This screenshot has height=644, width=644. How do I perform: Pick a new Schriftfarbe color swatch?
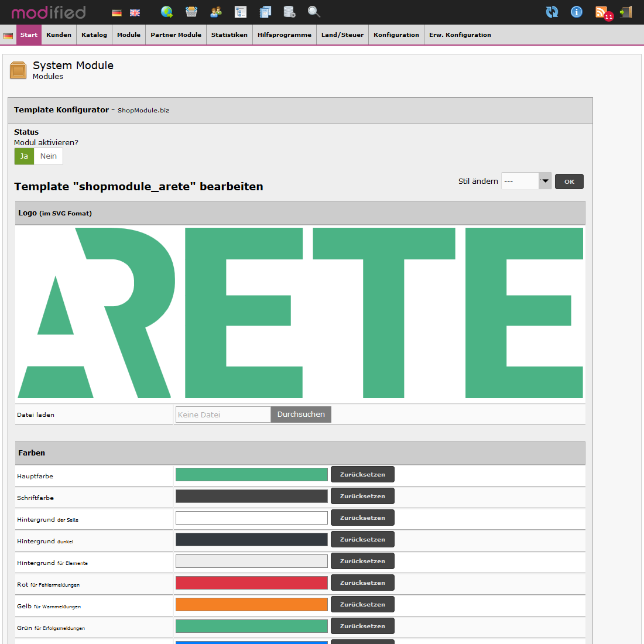[252, 496]
